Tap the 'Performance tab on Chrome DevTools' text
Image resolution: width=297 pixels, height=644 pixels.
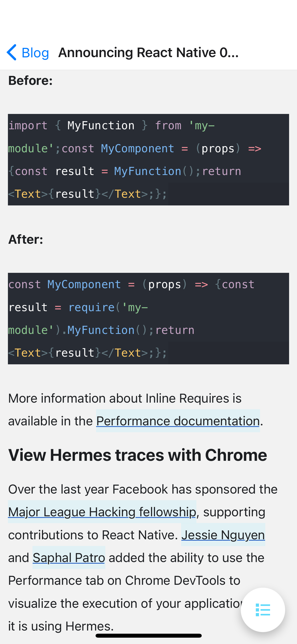[x=124, y=581]
